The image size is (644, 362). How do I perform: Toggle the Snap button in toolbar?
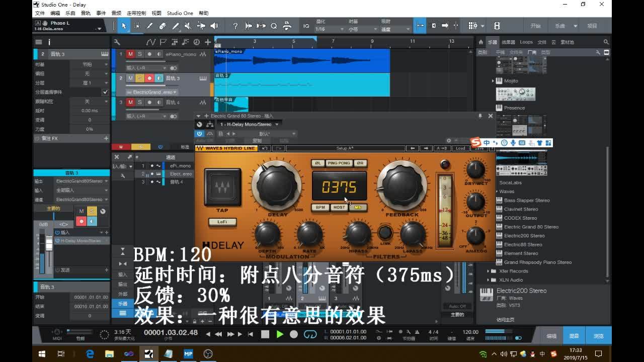(x=420, y=26)
